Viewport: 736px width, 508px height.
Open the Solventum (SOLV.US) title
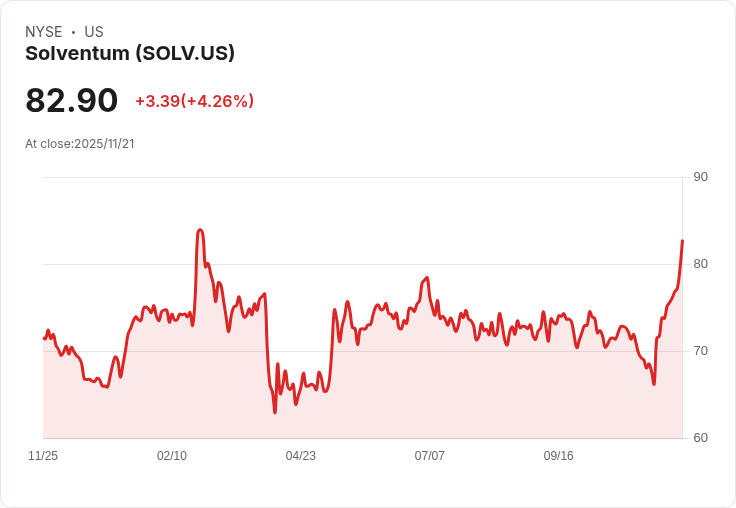click(x=130, y=54)
